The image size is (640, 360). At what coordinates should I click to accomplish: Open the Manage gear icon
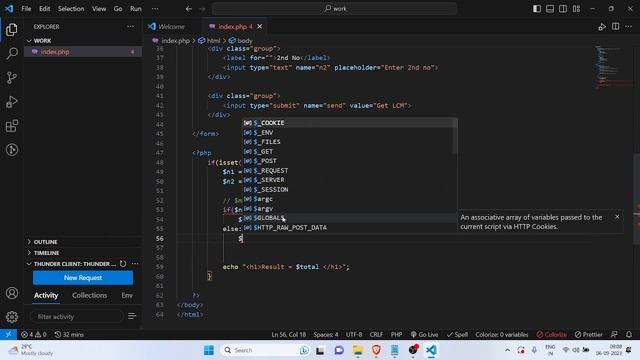point(12,317)
